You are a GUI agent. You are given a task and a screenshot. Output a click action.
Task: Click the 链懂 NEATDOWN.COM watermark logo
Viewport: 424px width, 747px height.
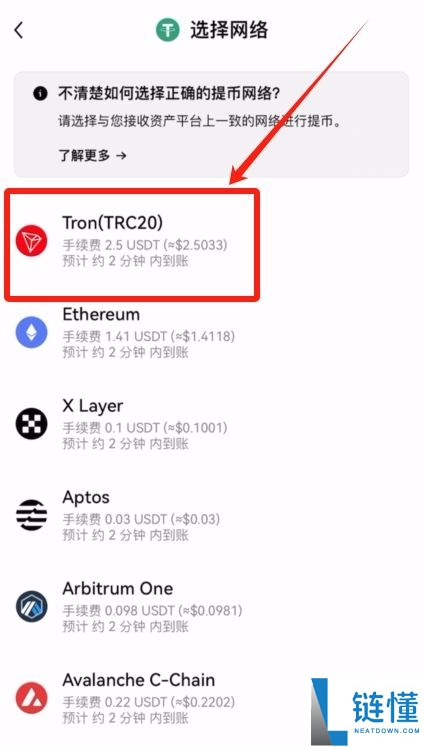(366, 711)
